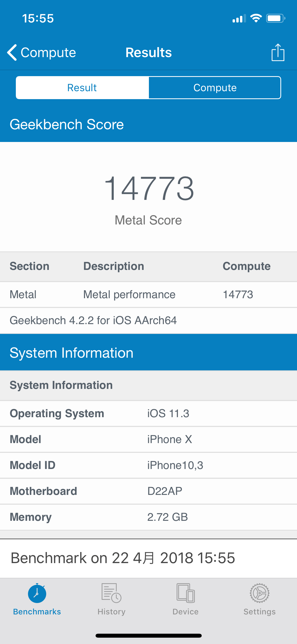Viewport: 297px width, 644px height.
Task: Switch to the Compute segment
Action: (215, 88)
